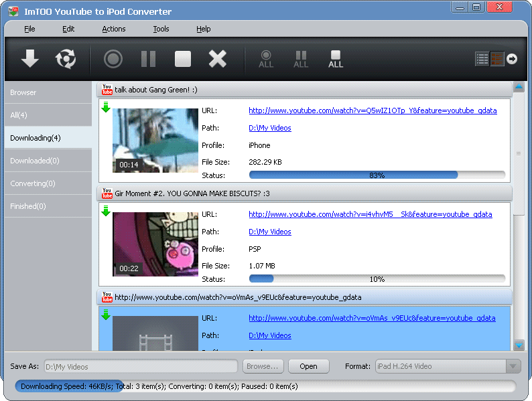The image size is (532, 401).
Task: Click the Downloading Speed status progress bar
Action: pos(265,386)
